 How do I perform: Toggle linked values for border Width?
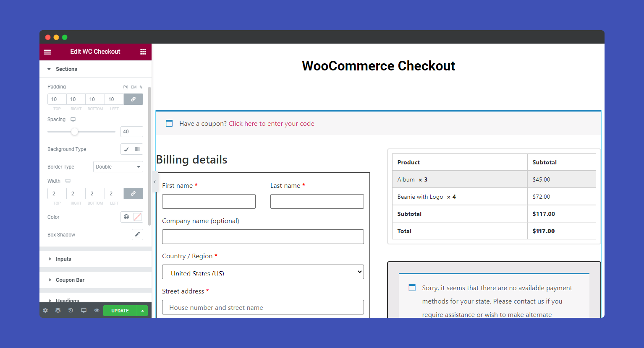133,194
